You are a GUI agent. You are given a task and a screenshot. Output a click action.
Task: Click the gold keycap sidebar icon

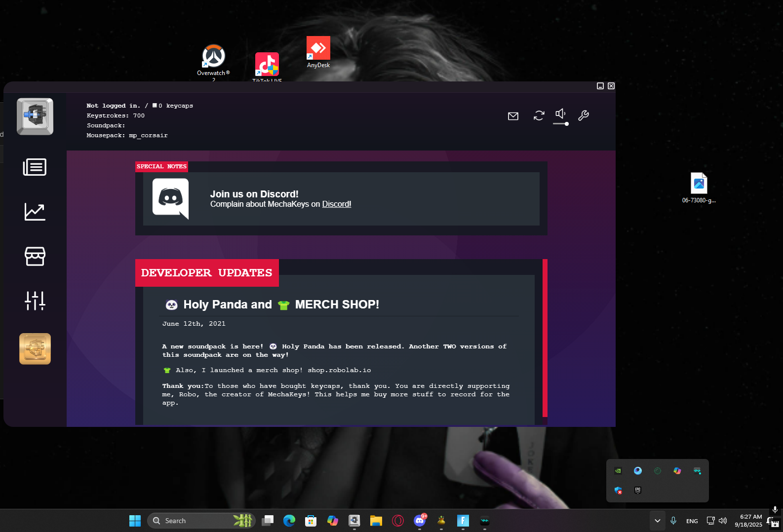click(35, 349)
